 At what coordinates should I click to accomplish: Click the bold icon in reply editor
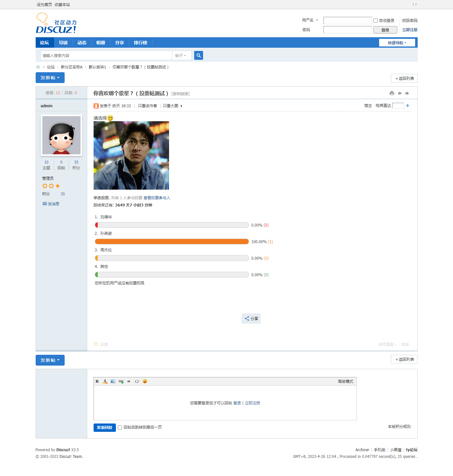click(x=97, y=381)
